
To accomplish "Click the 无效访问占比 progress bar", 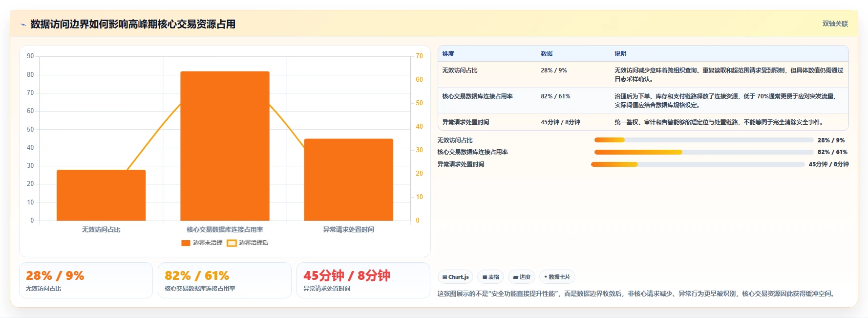I will (703, 140).
